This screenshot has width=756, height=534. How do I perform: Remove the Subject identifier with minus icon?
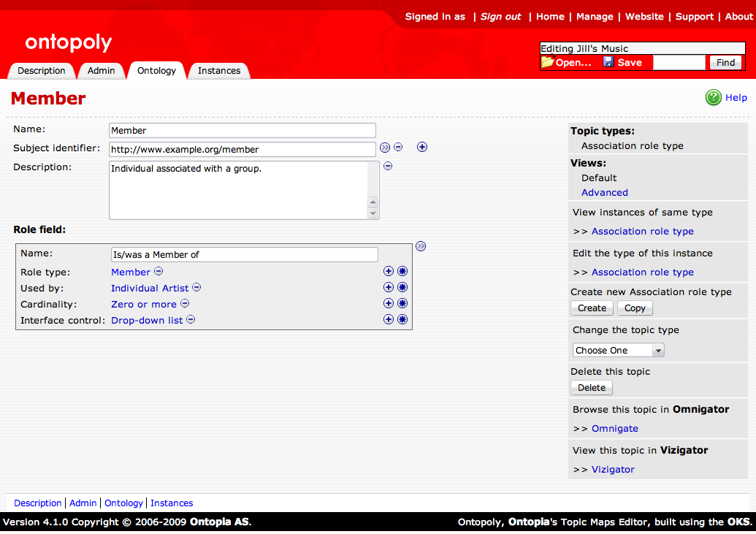coord(398,148)
